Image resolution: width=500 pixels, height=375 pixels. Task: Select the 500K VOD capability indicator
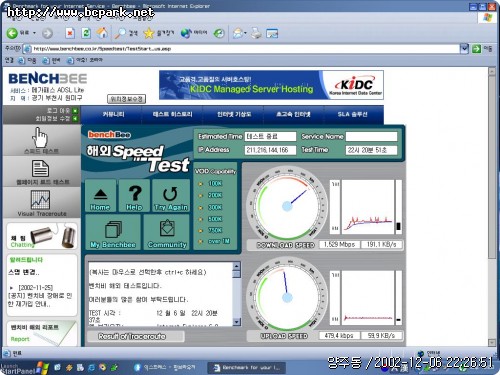[211, 219]
